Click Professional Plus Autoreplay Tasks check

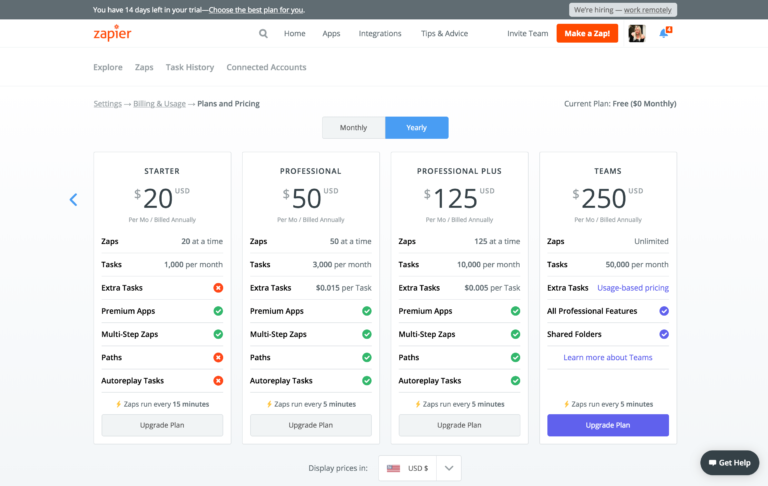point(515,381)
